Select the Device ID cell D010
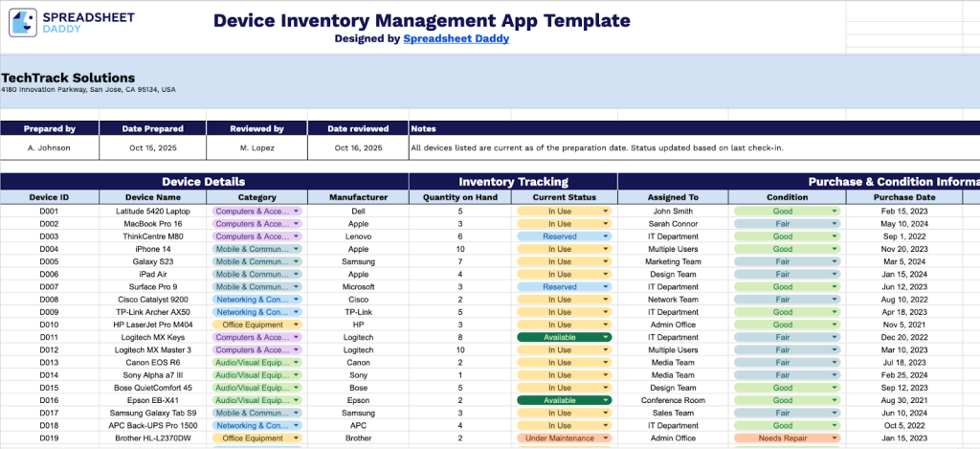980x449 pixels. [49, 325]
